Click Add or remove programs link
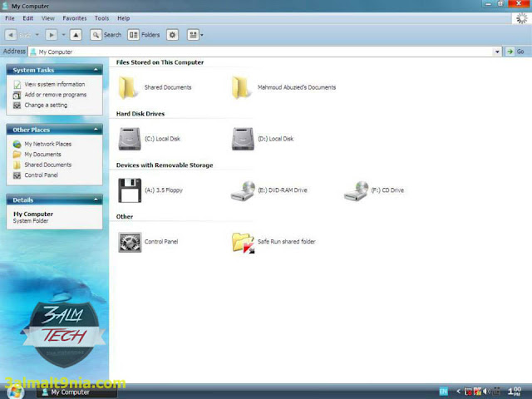This screenshot has height=399, width=532. pyautogui.click(x=56, y=95)
